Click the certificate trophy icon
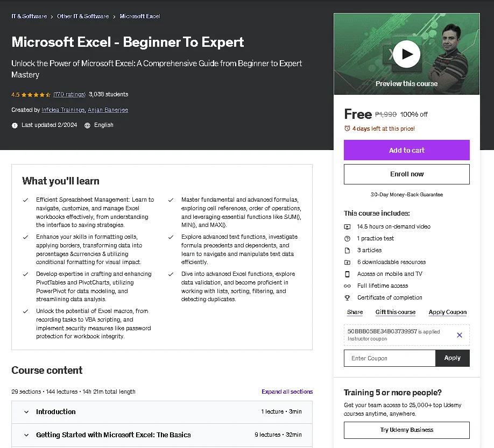The image size is (494, 448). click(347, 298)
